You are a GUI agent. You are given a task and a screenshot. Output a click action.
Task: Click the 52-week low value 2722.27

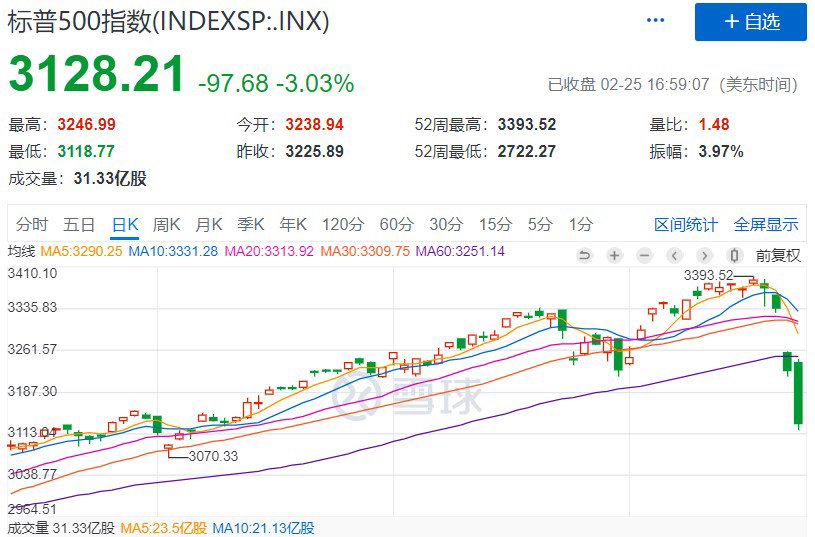coord(527,151)
